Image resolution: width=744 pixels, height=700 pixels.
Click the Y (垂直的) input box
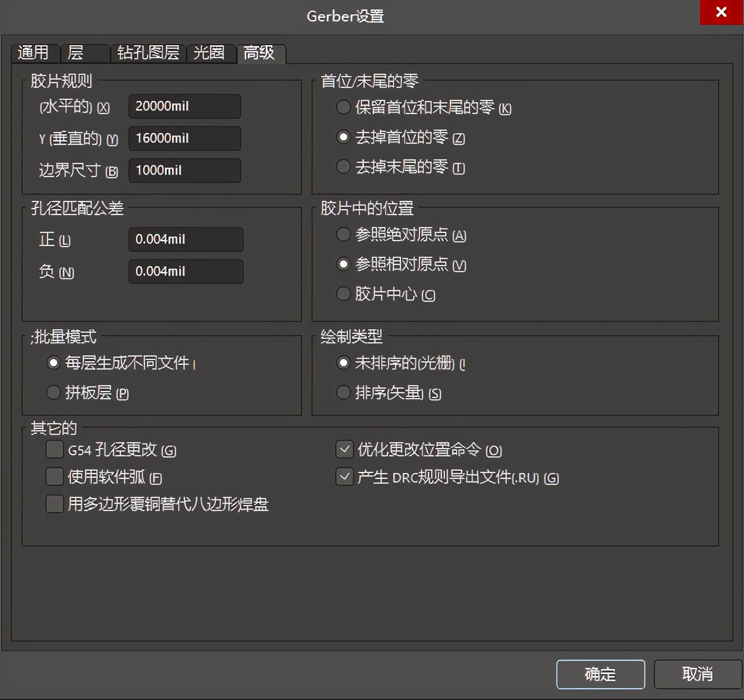184,138
